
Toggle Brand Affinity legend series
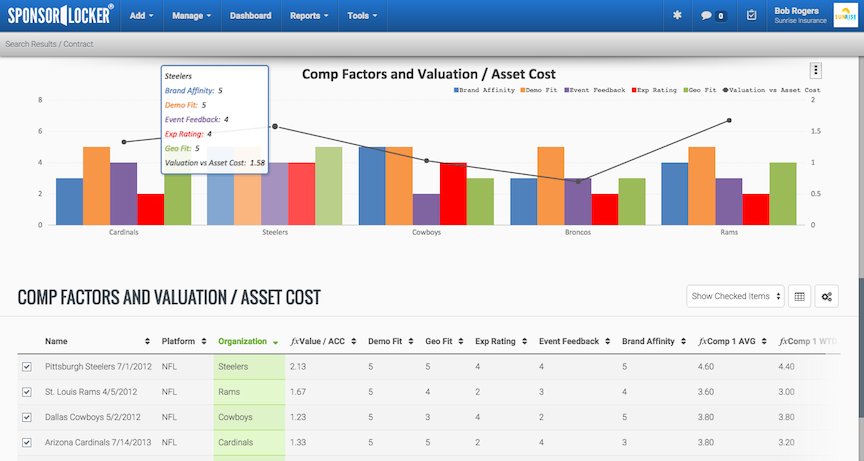pos(484,90)
